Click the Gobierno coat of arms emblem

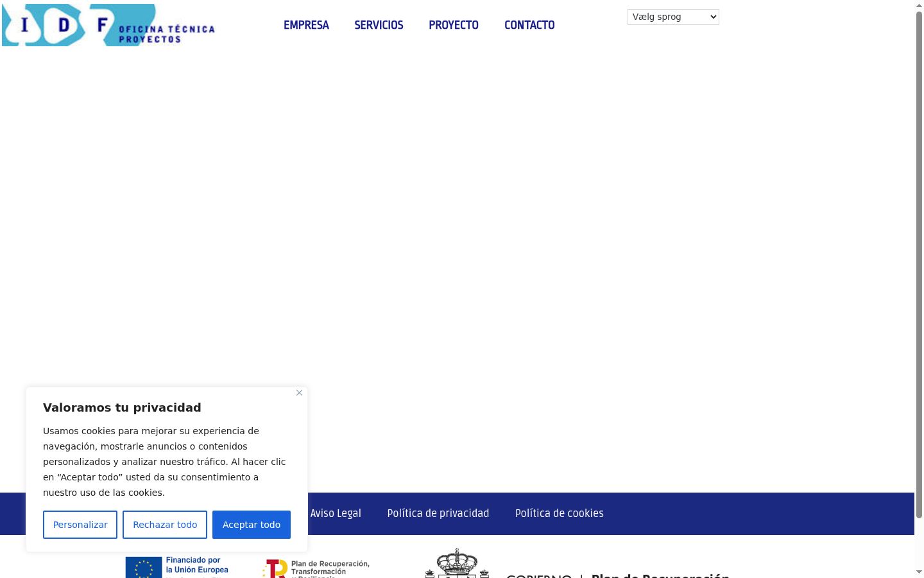pyautogui.click(x=457, y=563)
